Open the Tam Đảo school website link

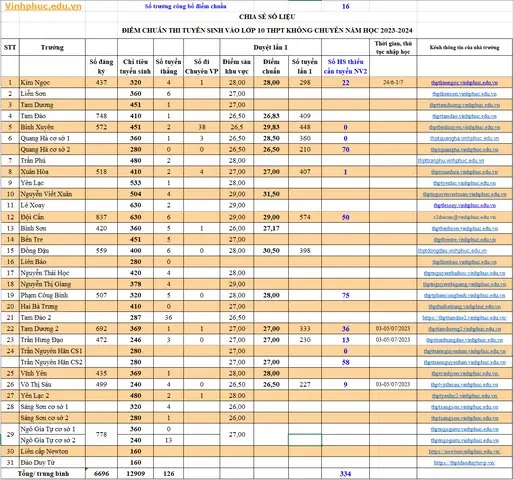(x=464, y=116)
